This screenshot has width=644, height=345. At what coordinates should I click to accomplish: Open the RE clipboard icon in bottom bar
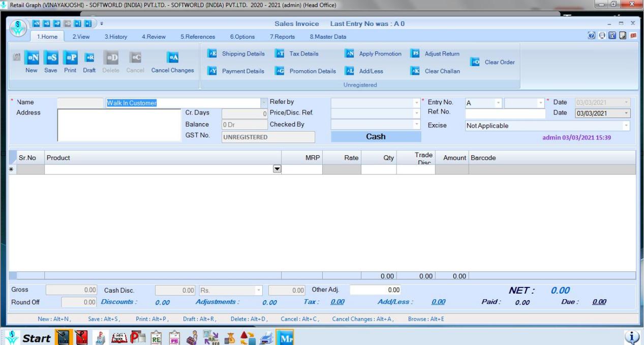pyautogui.click(x=157, y=337)
